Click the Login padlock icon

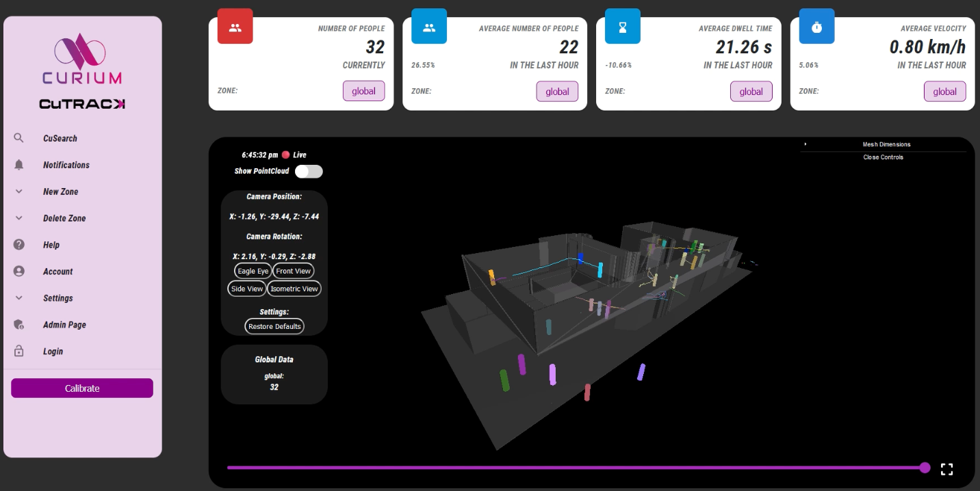(19, 351)
